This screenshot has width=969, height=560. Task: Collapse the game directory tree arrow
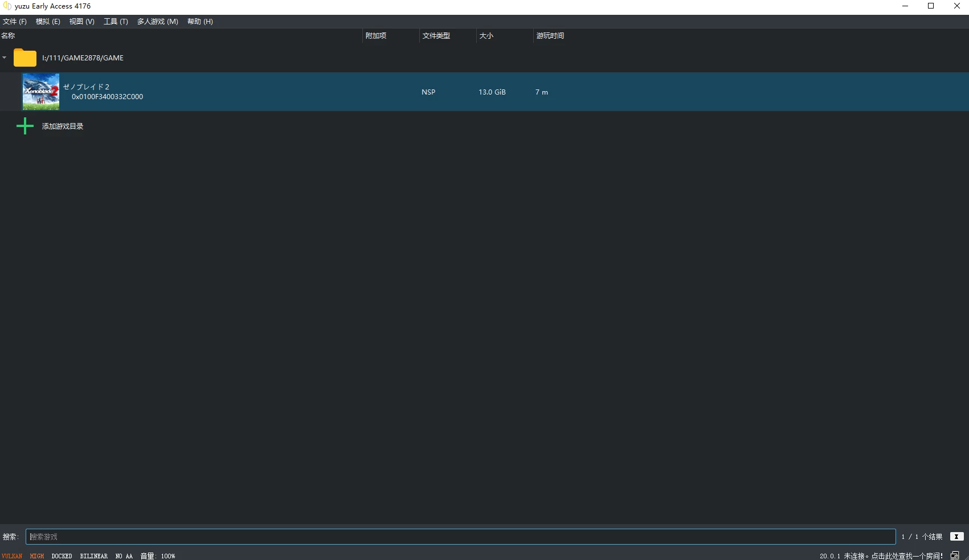pos(5,58)
